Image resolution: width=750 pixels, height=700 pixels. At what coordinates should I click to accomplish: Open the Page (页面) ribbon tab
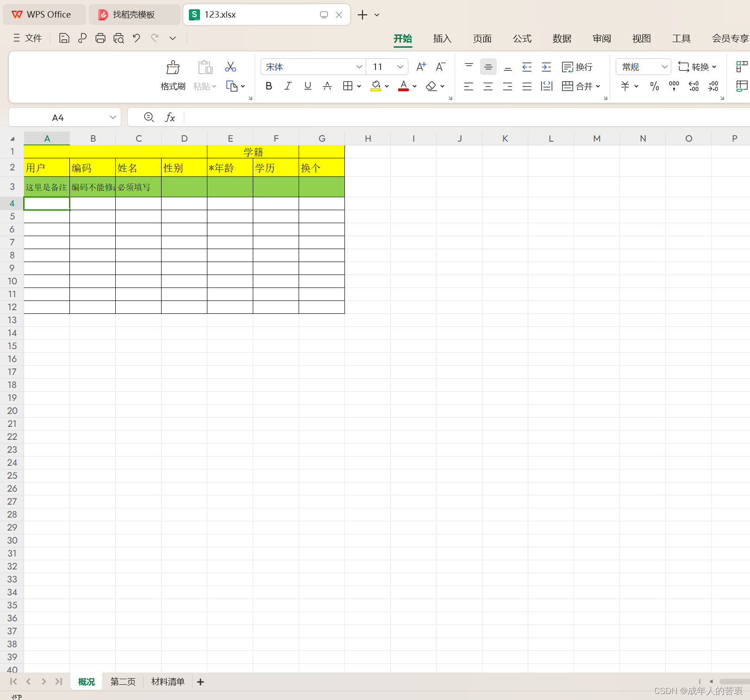482,38
